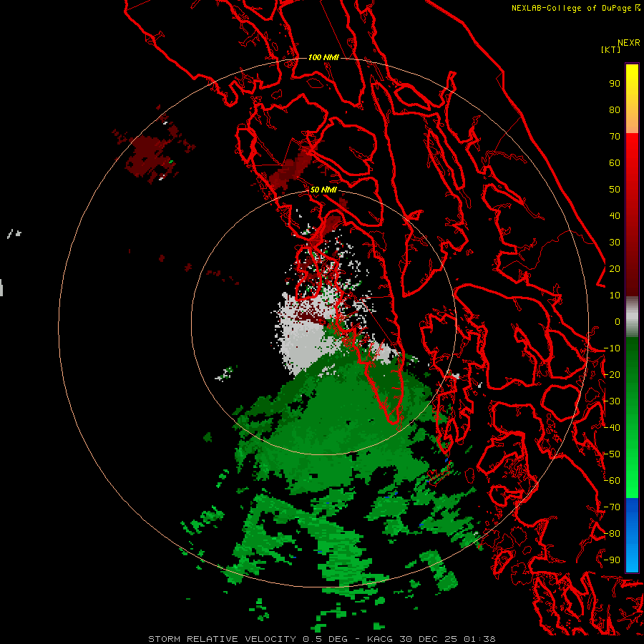Click the -40 value on velocity scale
The width and height of the screenshot is (644, 644).
(612, 428)
